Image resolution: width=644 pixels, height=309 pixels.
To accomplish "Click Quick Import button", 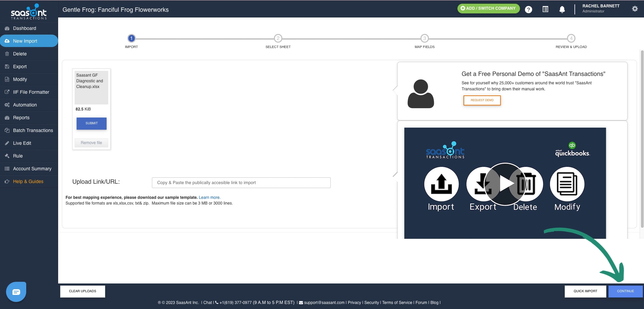I will coord(586,291).
